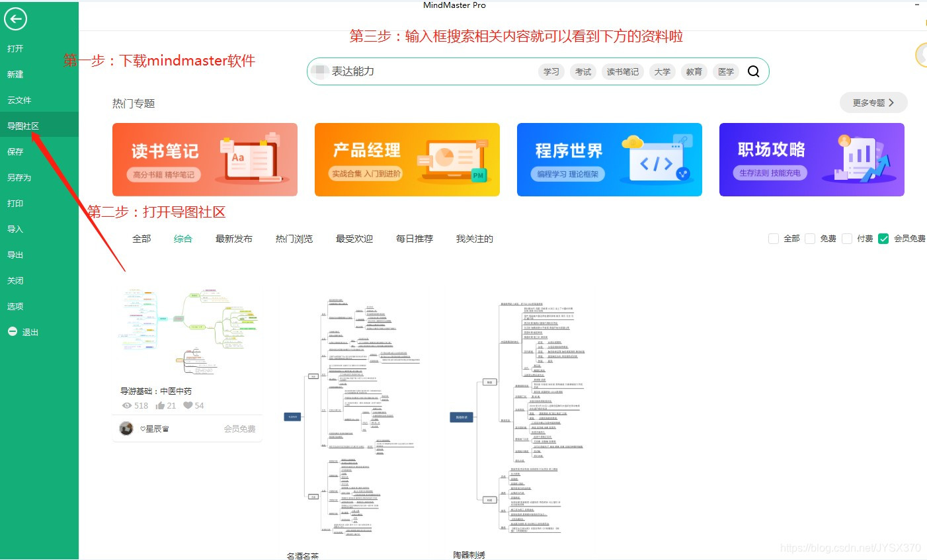Click the avatar icon in the search box

[319, 71]
